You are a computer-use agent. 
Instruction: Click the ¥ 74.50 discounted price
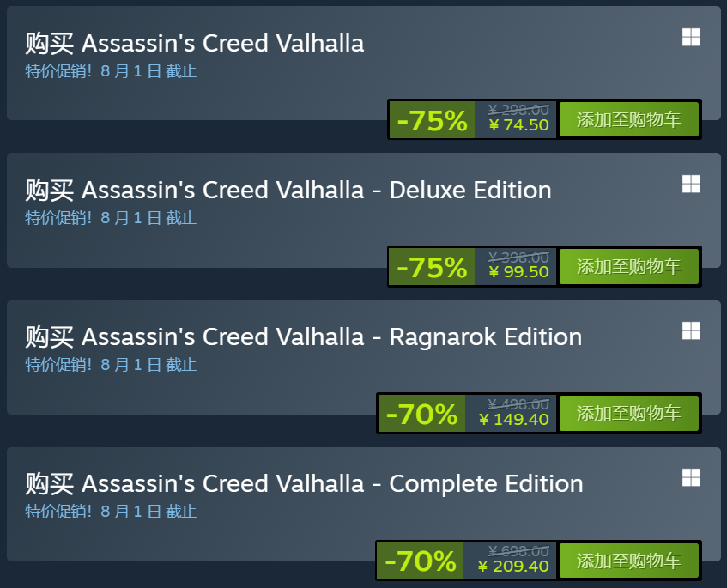(518, 125)
